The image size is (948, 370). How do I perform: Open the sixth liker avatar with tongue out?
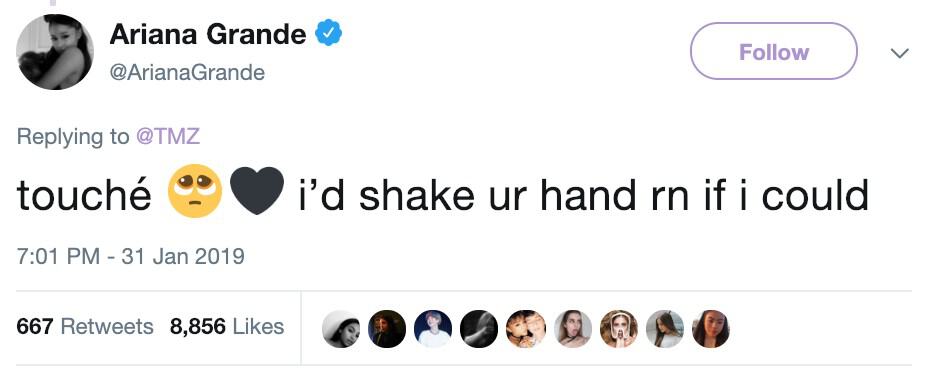[572, 329]
